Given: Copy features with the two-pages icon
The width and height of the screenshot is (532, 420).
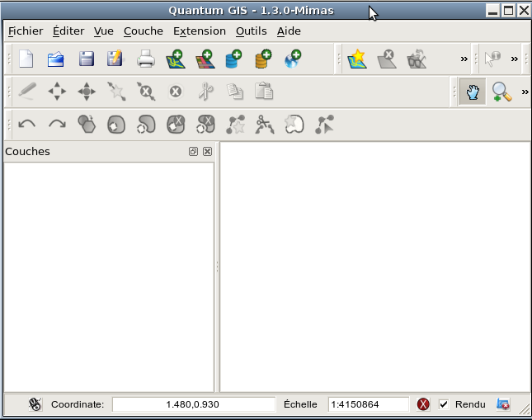Looking at the screenshot, I should [x=235, y=92].
